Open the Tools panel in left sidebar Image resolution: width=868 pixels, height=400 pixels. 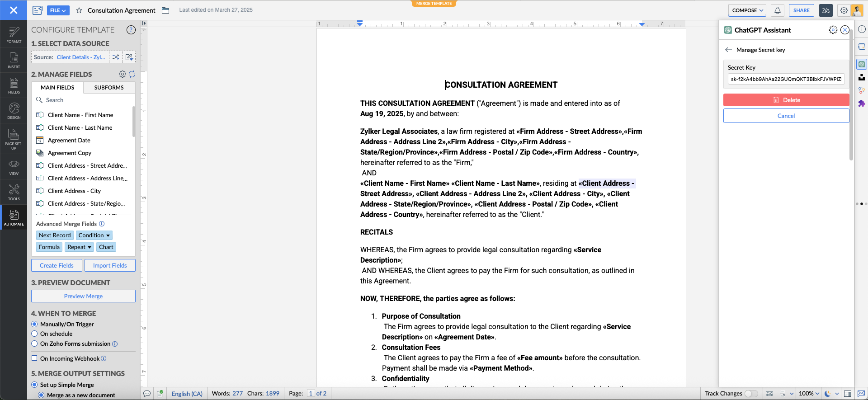coord(14,192)
